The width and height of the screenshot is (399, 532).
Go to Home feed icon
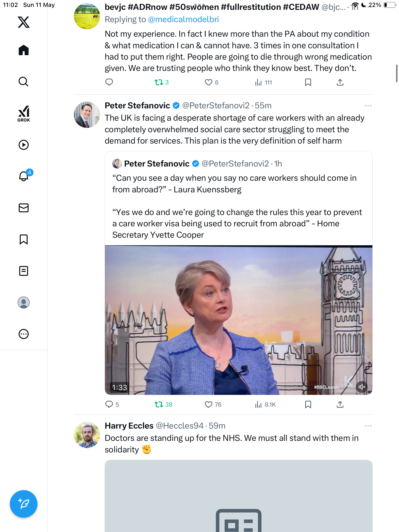point(24,50)
